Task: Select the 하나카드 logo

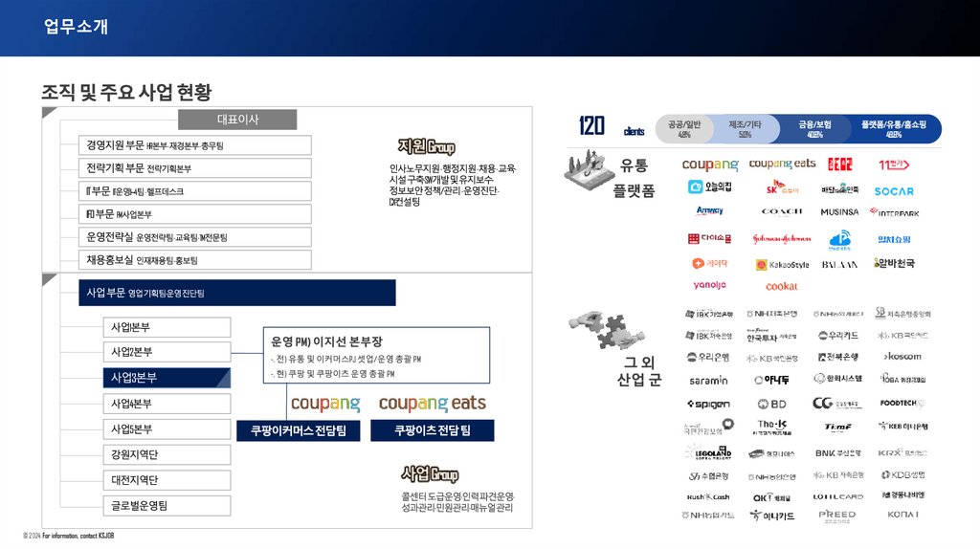Action: coord(772,516)
